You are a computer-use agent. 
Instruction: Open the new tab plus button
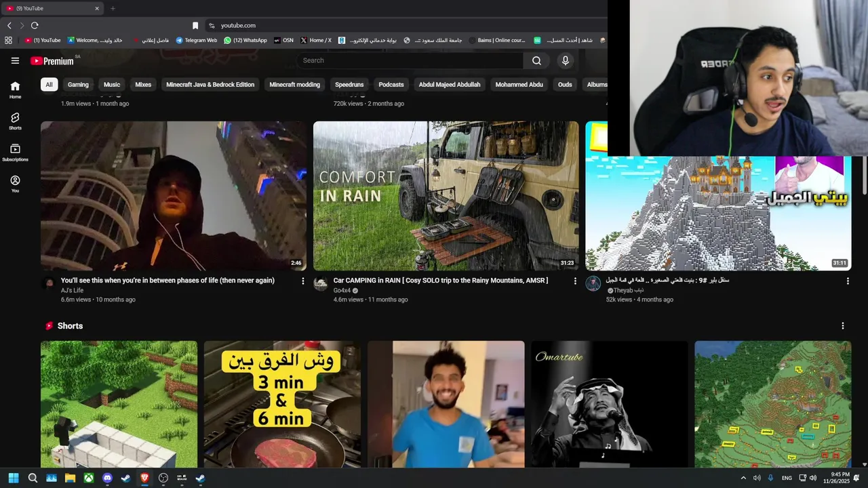[x=113, y=8]
